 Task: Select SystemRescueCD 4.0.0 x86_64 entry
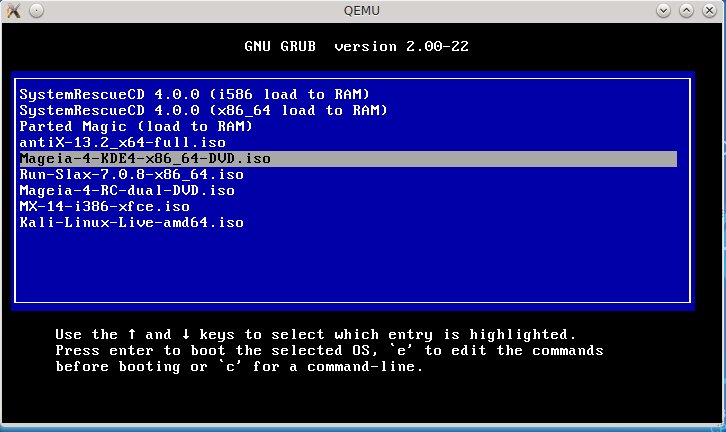tap(204, 110)
